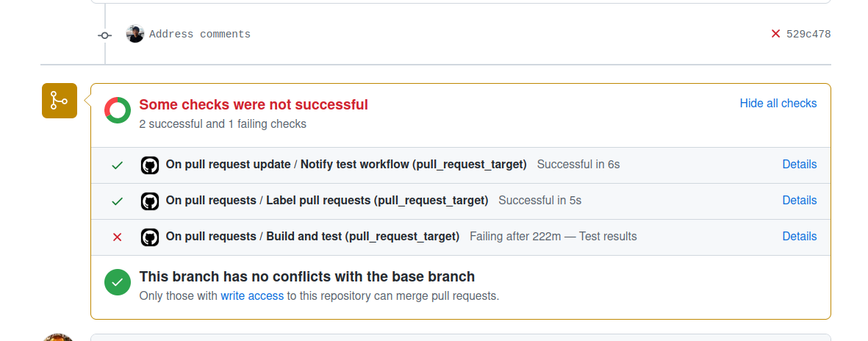Image resolution: width=868 pixels, height=341 pixels.
Task: Click GitHub logo beside Build and test
Action: tap(150, 237)
